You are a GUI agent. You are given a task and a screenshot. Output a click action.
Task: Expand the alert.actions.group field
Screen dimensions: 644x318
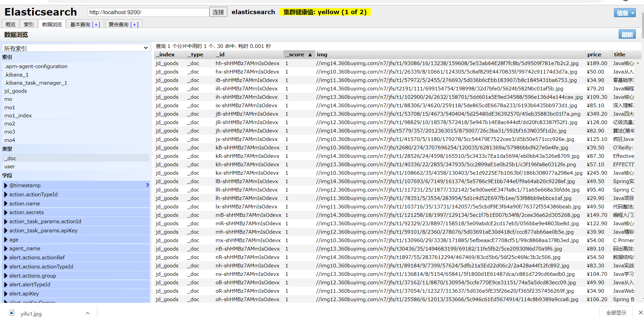(x=5, y=276)
